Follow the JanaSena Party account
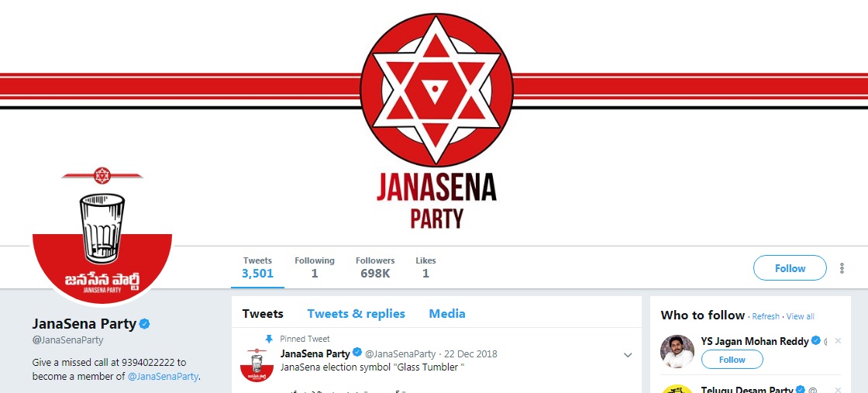 [x=790, y=268]
